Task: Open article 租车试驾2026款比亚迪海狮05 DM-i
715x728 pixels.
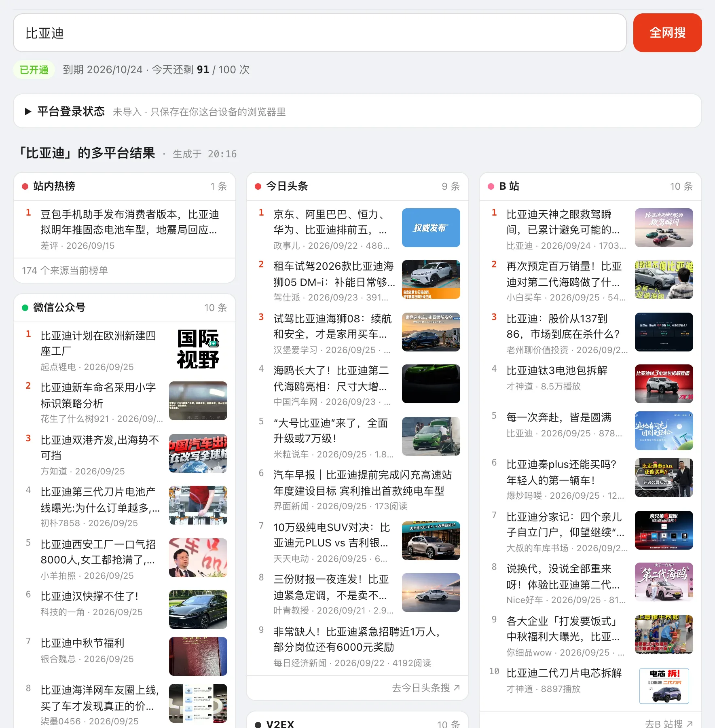Action: (x=334, y=274)
